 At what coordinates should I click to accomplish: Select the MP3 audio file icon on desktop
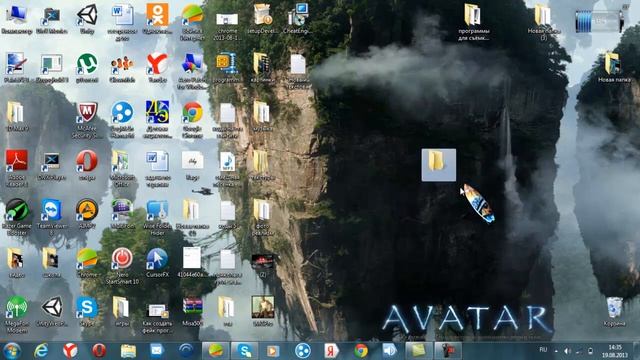227,168
